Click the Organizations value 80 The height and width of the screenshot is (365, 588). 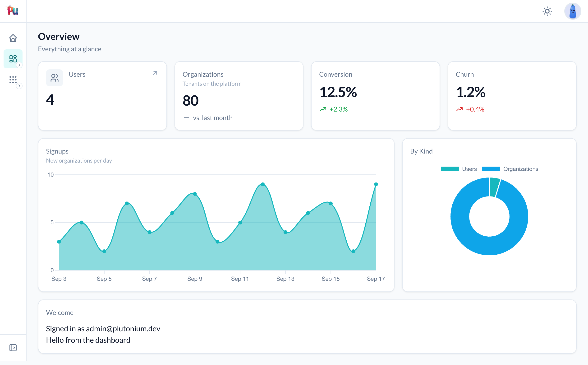[191, 101]
